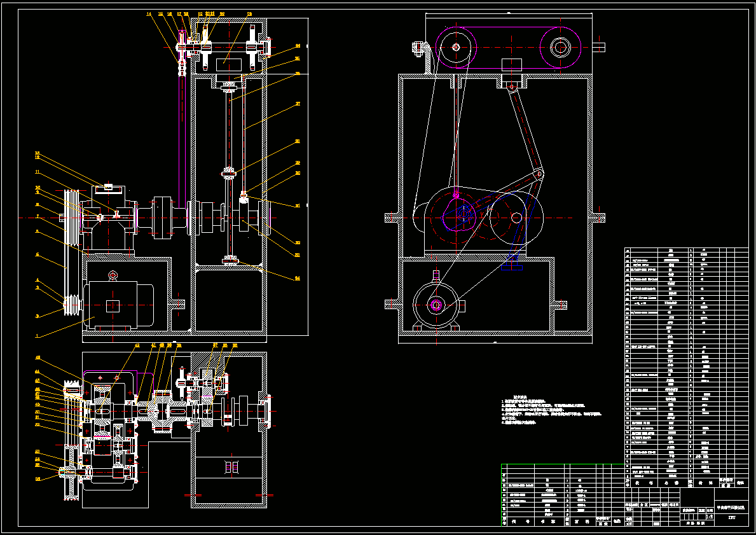The image size is (756, 535).
Task: Select part callout number 27 beside the vertical rod
Action: click(298, 103)
